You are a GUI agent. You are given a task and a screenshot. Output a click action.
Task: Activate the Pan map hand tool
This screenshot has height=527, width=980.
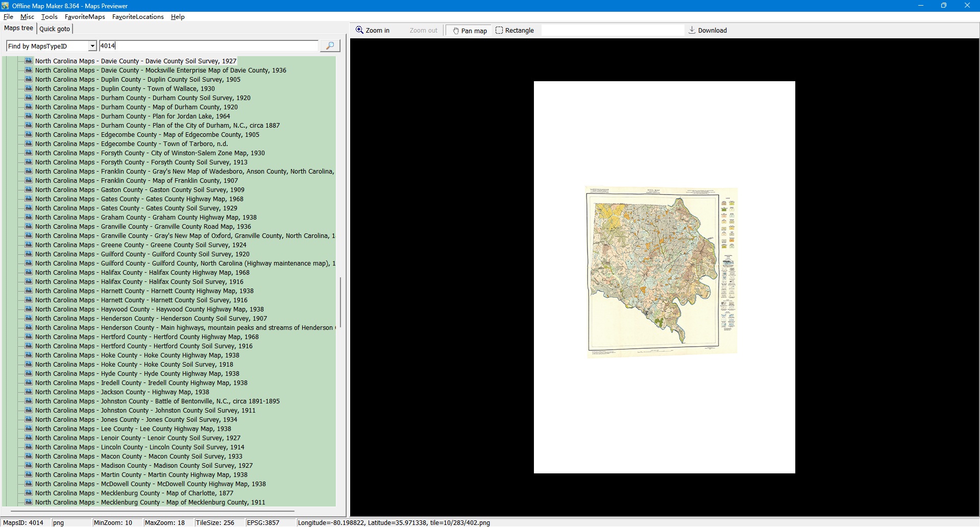[x=469, y=31]
